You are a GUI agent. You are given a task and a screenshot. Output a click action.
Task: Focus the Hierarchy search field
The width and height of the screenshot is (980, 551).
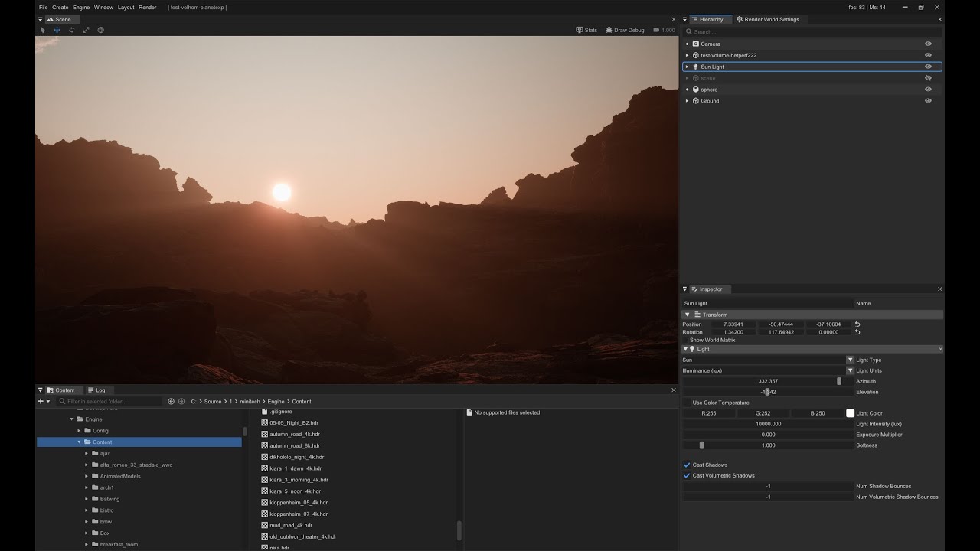click(x=812, y=31)
